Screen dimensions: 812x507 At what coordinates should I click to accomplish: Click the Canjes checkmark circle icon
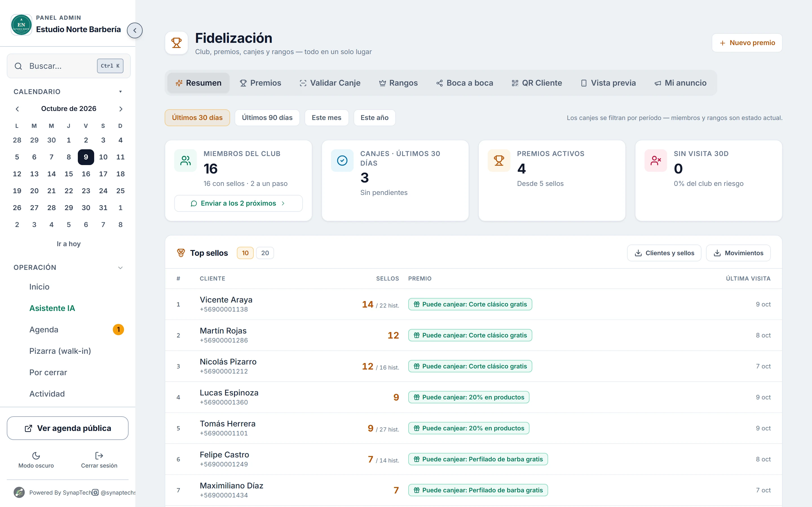(342, 161)
